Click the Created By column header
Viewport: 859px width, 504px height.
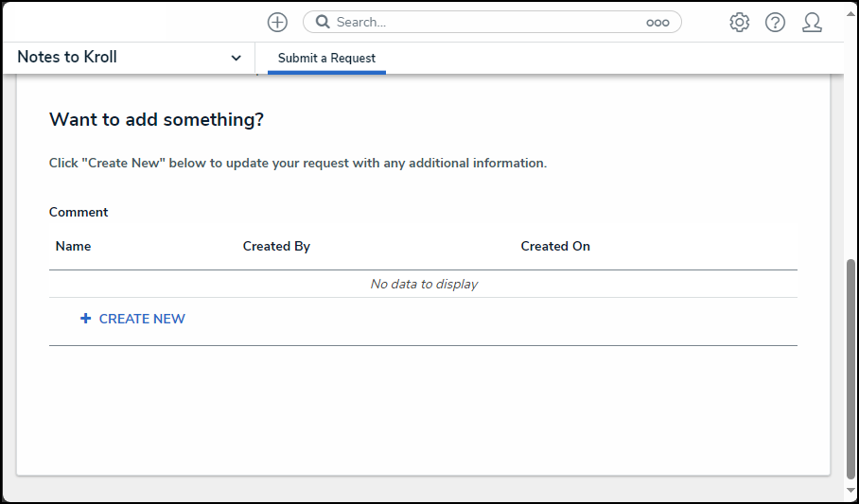pyautogui.click(x=276, y=247)
